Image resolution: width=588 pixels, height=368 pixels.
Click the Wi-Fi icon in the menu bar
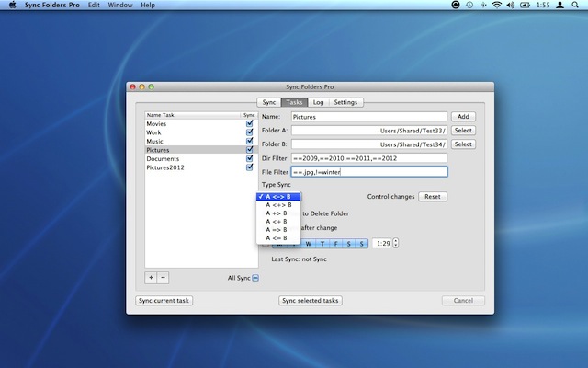tap(497, 6)
